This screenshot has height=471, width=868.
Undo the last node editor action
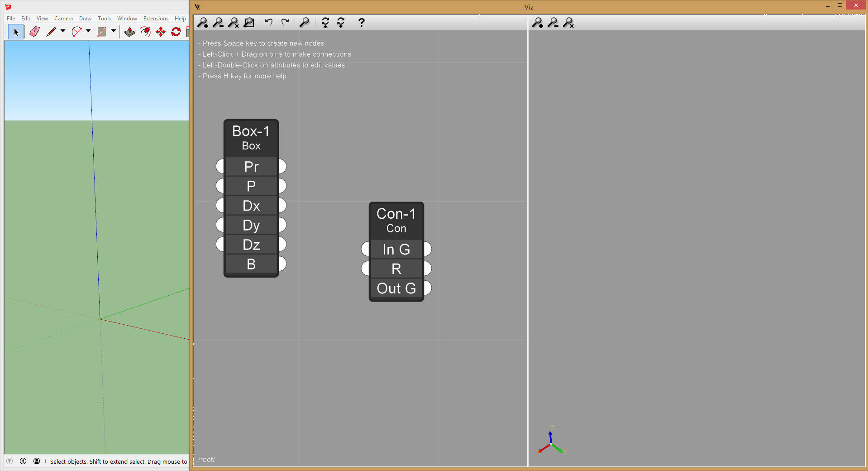click(x=269, y=23)
